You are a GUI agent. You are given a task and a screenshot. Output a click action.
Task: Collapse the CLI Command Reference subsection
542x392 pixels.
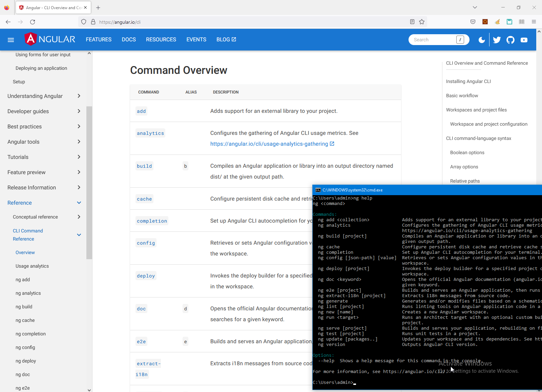(x=47, y=235)
